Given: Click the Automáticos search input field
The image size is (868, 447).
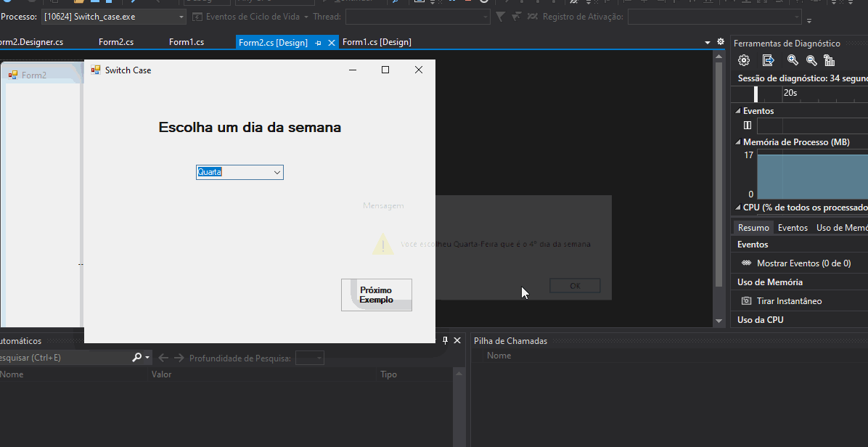Looking at the screenshot, I should (65, 357).
